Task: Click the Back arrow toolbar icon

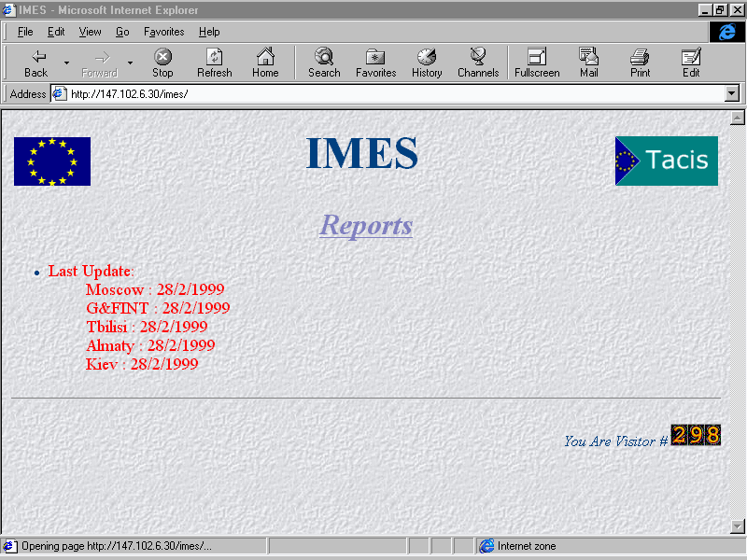Action: pos(36,57)
